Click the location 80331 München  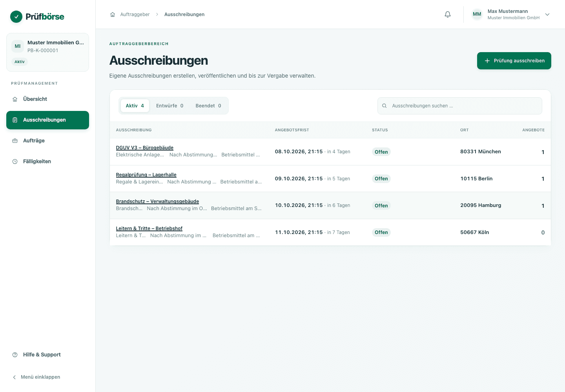pos(481,152)
